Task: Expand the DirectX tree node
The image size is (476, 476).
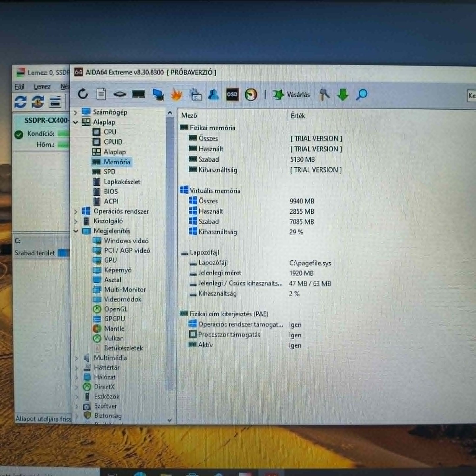Action: tap(77, 387)
